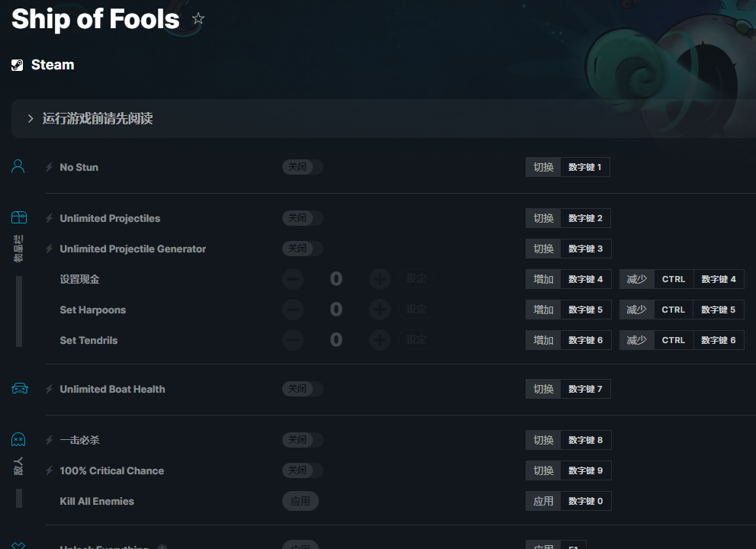756x549 pixels.
Task: Click the 设定 button for 设置现金
Action: pos(417,279)
